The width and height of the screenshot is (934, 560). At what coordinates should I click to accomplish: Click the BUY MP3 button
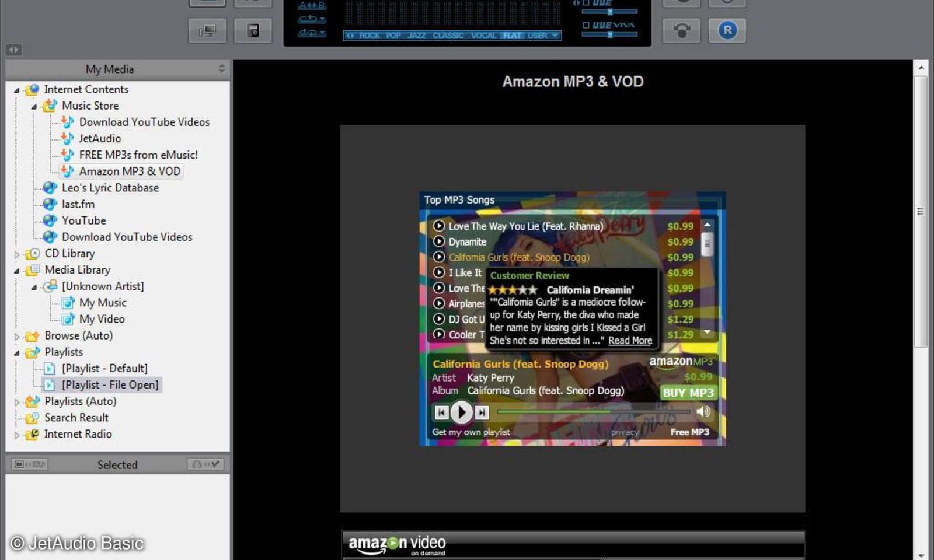pos(688,393)
